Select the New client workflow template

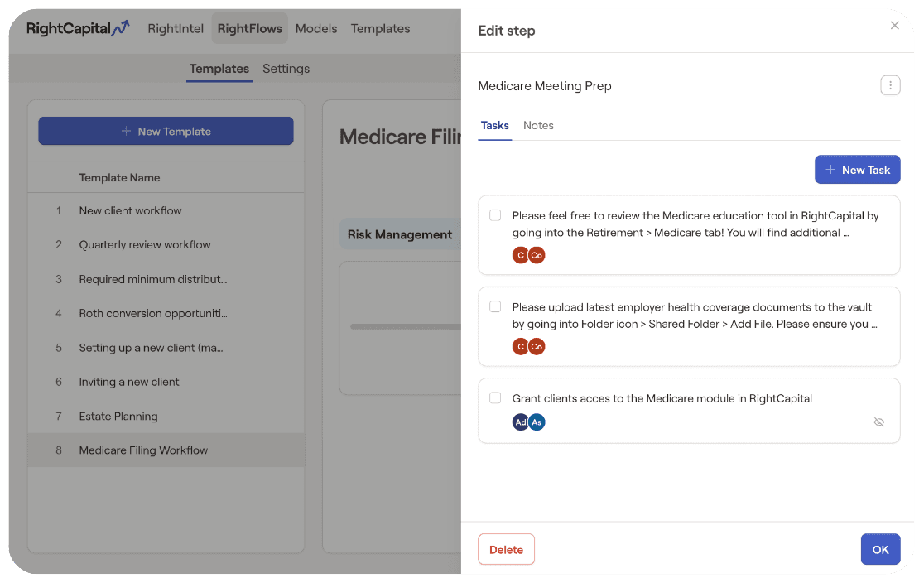click(166, 210)
